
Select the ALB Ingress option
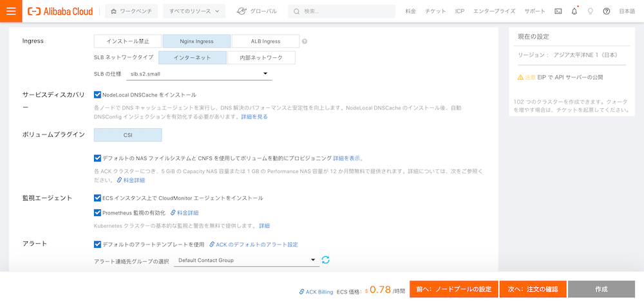click(x=265, y=41)
